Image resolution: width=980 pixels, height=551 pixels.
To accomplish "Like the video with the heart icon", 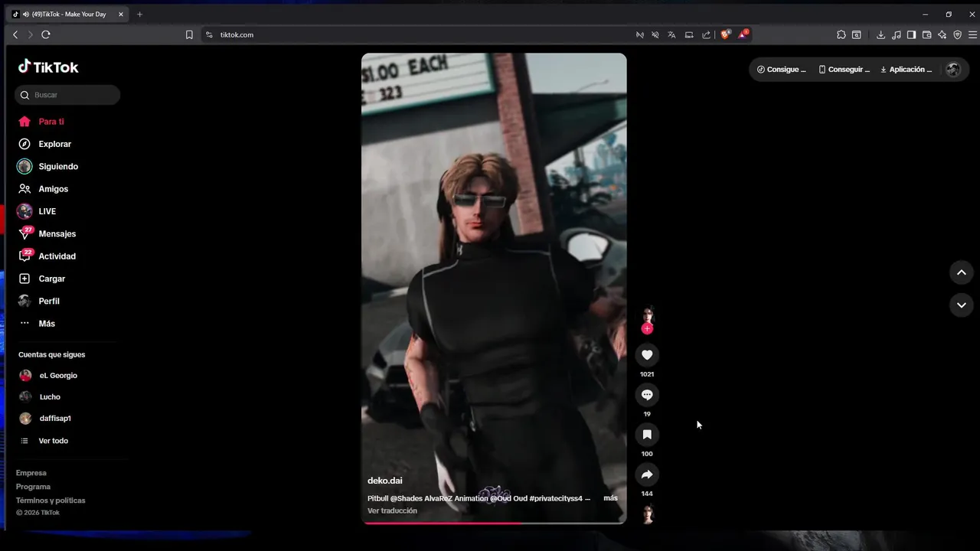I will coord(647,355).
